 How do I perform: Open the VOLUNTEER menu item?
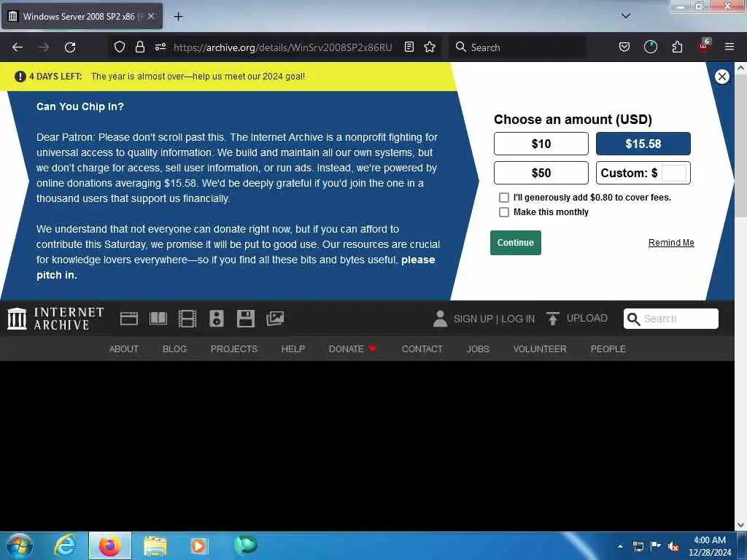(540, 349)
